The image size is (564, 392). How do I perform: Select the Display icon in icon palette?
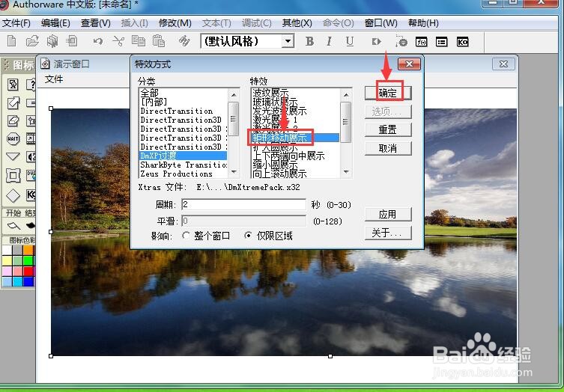tap(13, 85)
